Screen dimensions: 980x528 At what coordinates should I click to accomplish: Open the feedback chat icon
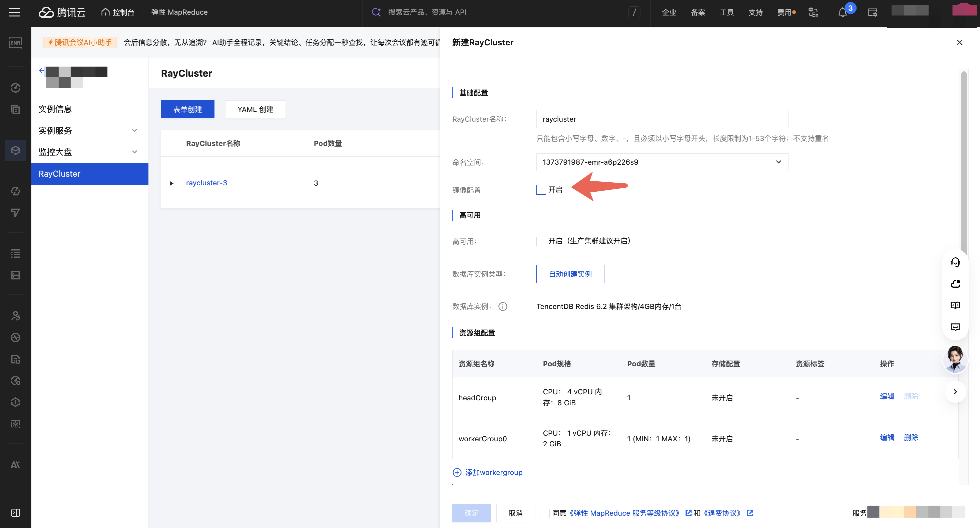pos(955,327)
